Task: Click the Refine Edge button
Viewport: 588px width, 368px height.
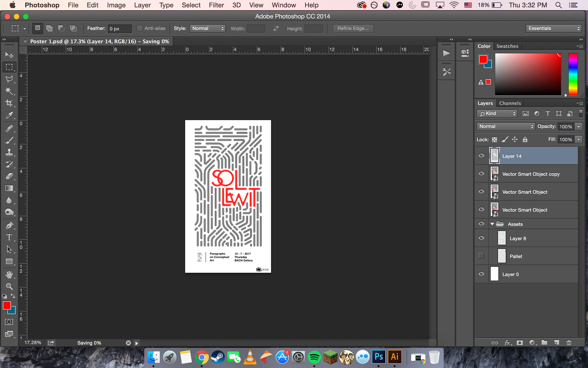Action: click(353, 29)
